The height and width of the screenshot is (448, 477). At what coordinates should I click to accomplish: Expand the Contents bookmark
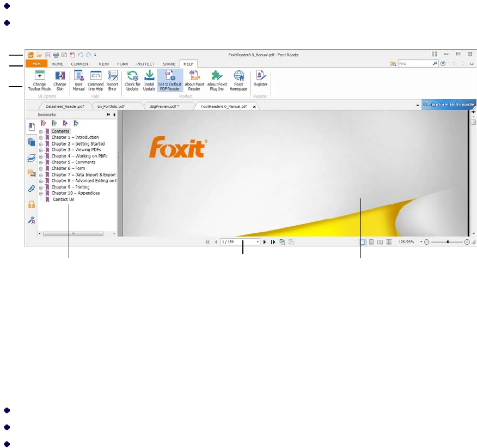coord(41,132)
